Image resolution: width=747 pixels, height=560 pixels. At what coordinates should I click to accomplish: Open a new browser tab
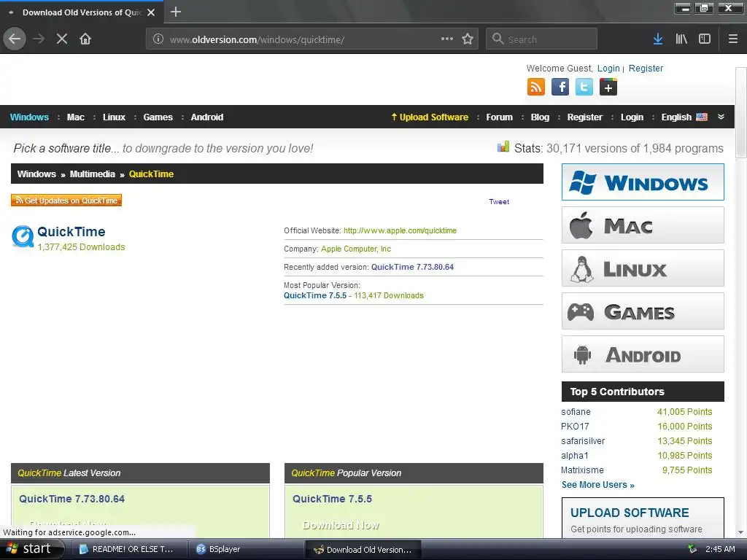(x=176, y=12)
